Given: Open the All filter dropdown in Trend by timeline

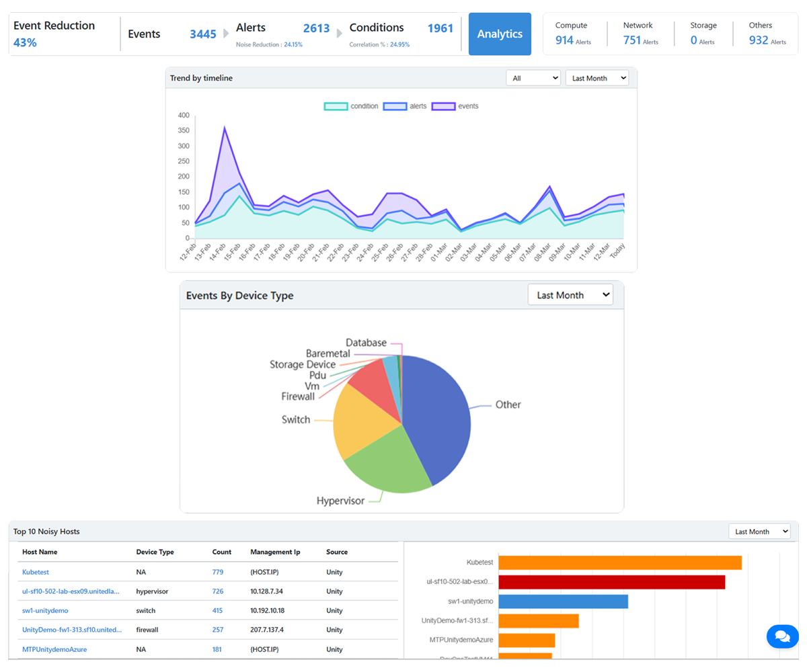Looking at the screenshot, I should pos(533,78).
